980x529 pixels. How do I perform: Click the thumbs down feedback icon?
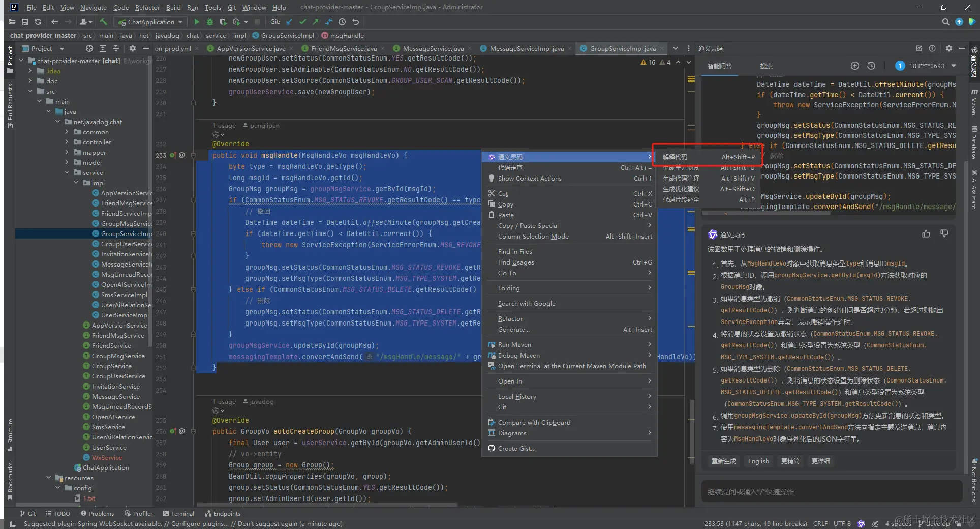[x=944, y=233]
